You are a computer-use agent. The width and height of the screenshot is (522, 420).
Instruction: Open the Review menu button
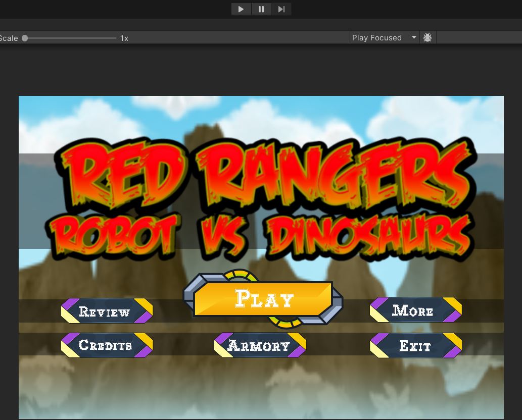point(107,311)
